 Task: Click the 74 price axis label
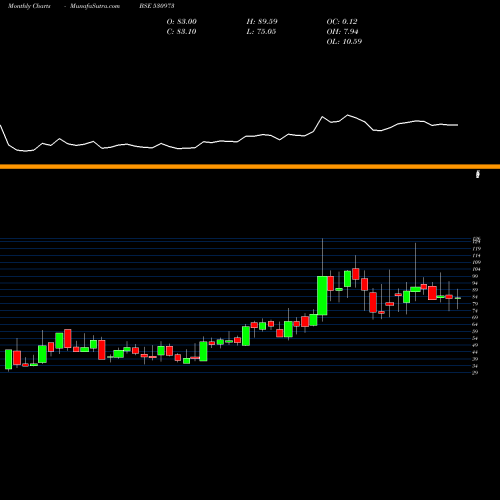pos(475,311)
